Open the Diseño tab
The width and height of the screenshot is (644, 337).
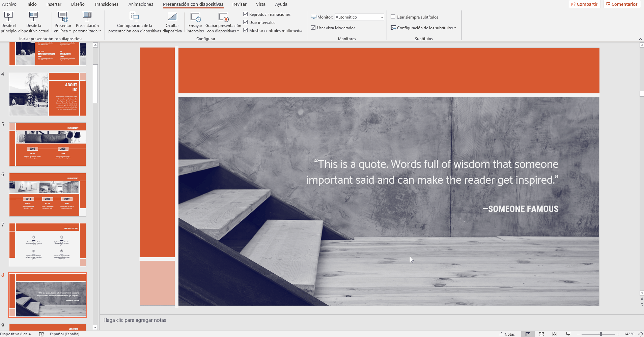[78, 4]
